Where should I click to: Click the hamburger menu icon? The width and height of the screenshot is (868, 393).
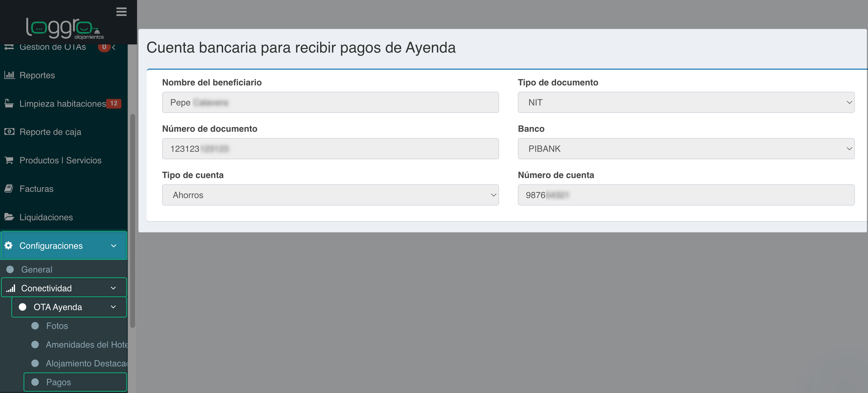pyautogui.click(x=121, y=12)
